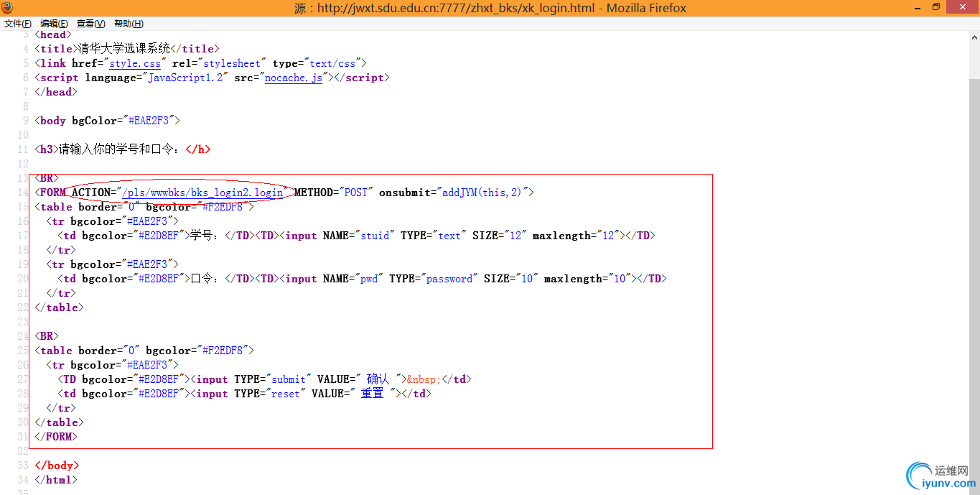Screen dimensions: 980x495
Task: Click the closing </body> tag
Action: (x=57, y=466)
